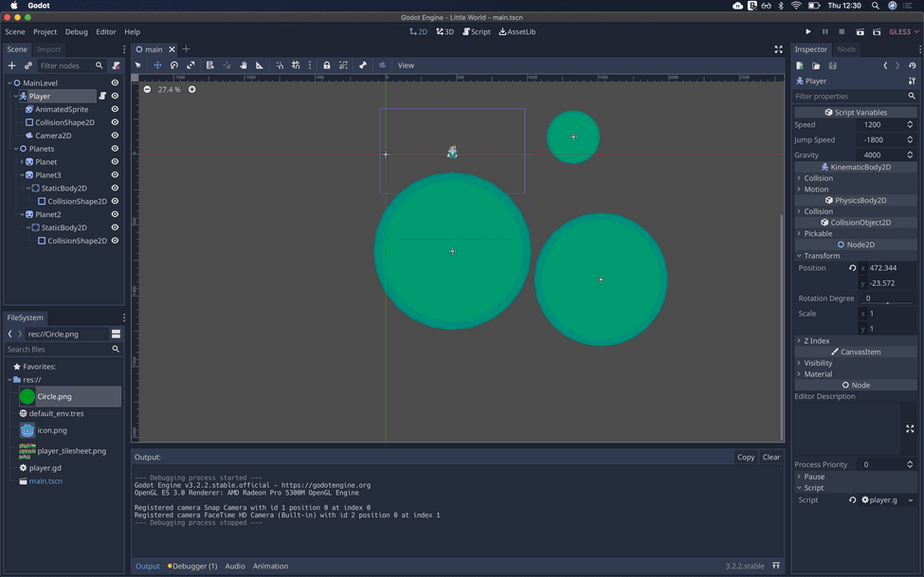The height and width of the screenshot is (577, 924).
Task: Switch to Scale Mode in the canvas toolbar
Action: tap(190, 64)
